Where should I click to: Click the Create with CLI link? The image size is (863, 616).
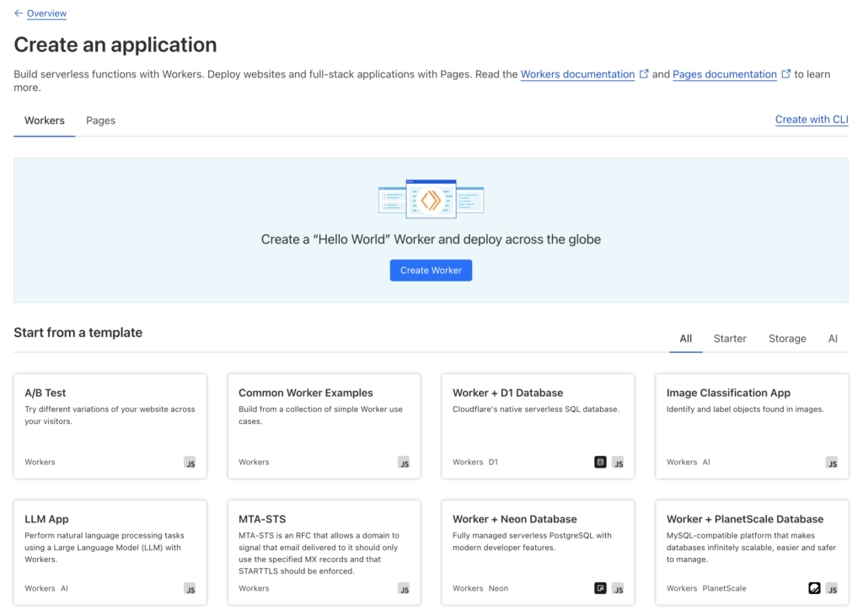tap(812, 120)
